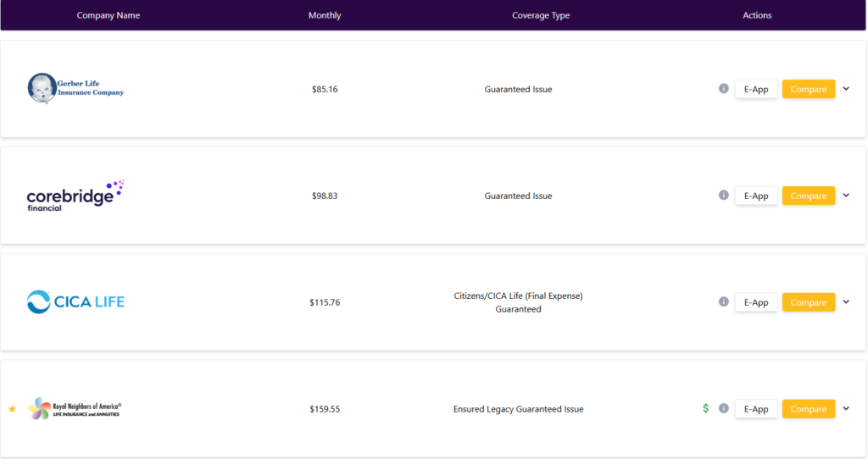
Task: Click the info icon for Corebridge Financial
Action: click(724, 195)
